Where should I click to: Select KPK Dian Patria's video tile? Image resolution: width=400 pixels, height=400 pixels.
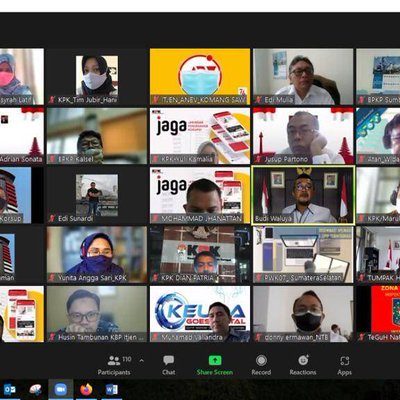click(x=200, y=254)
